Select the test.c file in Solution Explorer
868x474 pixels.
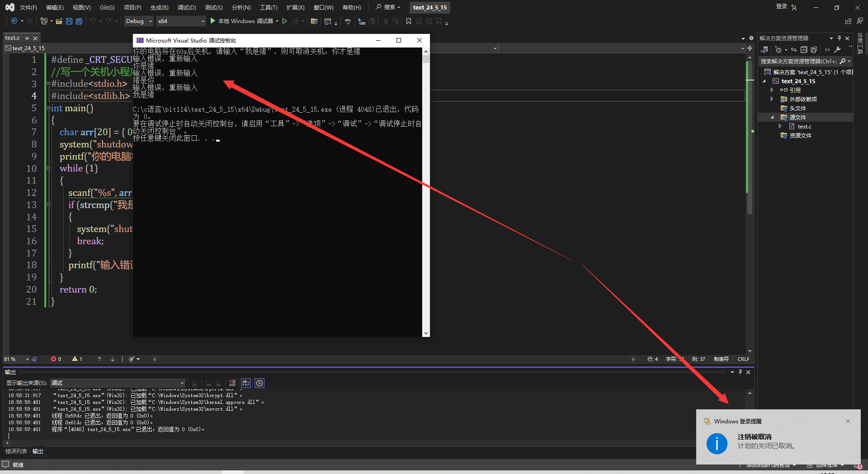tap(804, 126)
